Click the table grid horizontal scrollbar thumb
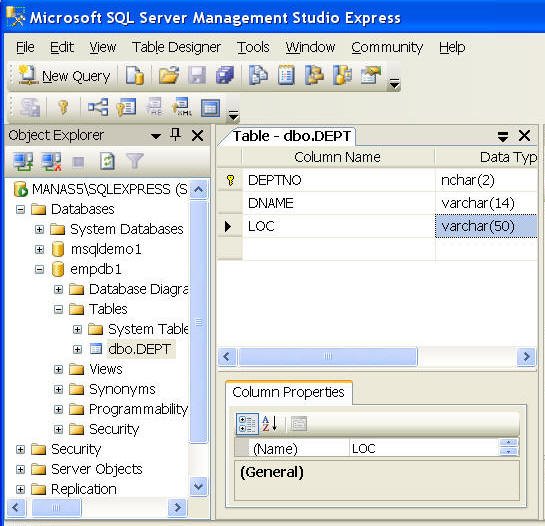Screen dimensions: 545x526 [x=328, y=356]
